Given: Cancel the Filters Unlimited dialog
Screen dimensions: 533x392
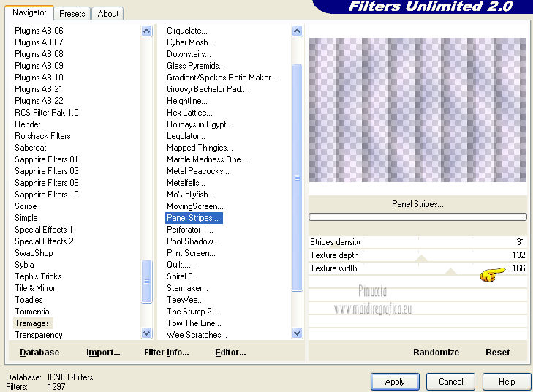Looking at the screenshot, I should point(450,382).
